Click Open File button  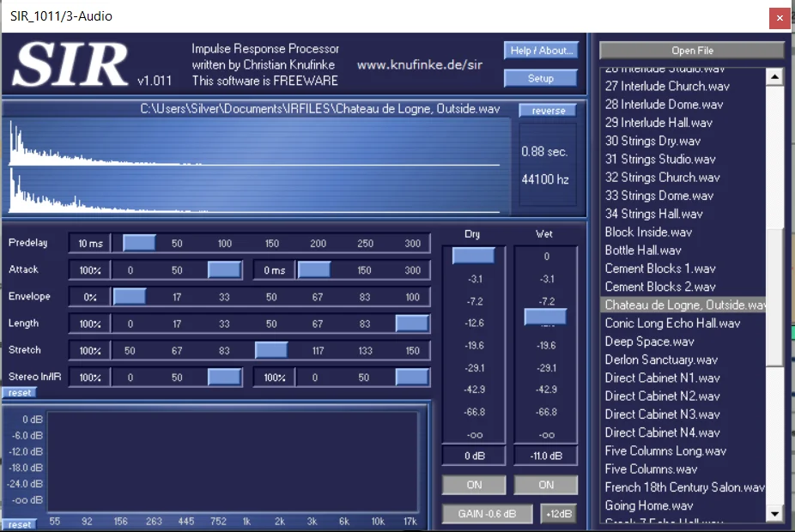(x=692, y=51)
